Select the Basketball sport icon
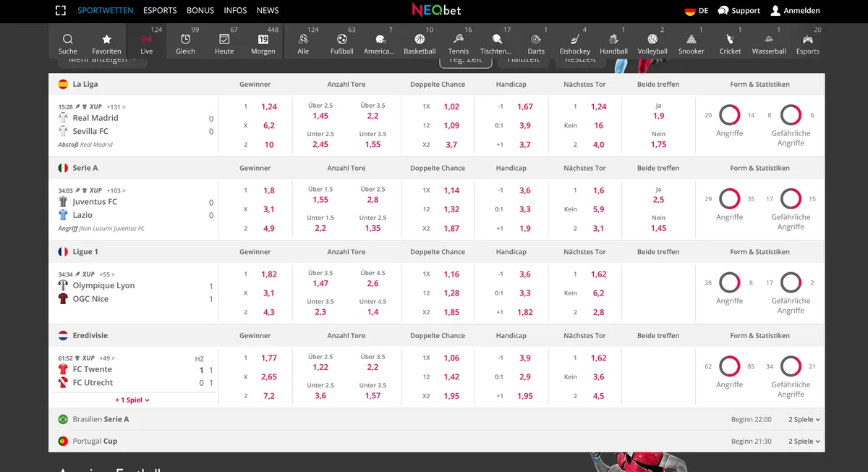Image resolution: width=868 pixels, height=472 pixels. 420,40
